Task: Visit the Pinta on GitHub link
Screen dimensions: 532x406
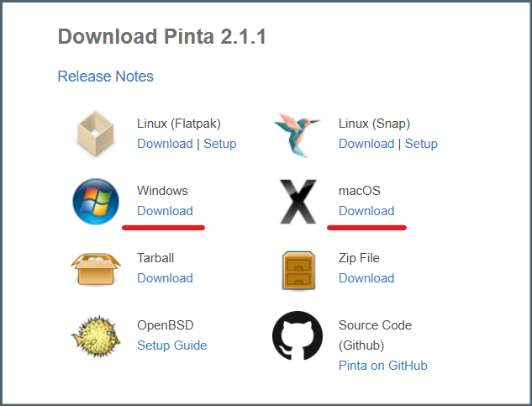Action: pos(383,366)
